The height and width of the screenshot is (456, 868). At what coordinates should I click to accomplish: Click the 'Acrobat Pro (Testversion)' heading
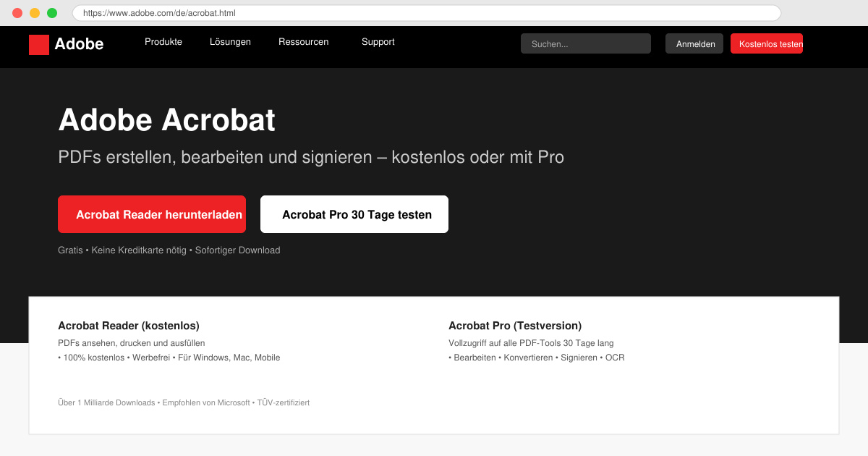(x=515, y=326)
